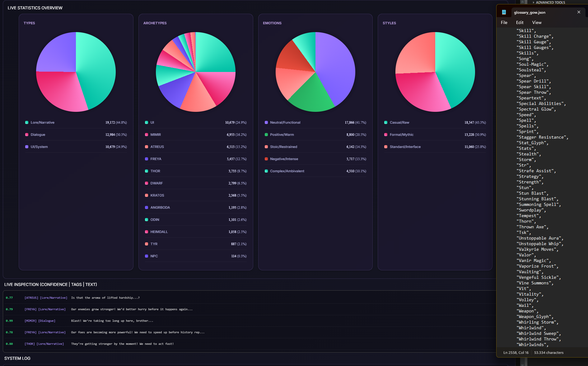Click the Lore/Narrative legend color dot
Screen dimensions: 588x366
click(27, 122)
